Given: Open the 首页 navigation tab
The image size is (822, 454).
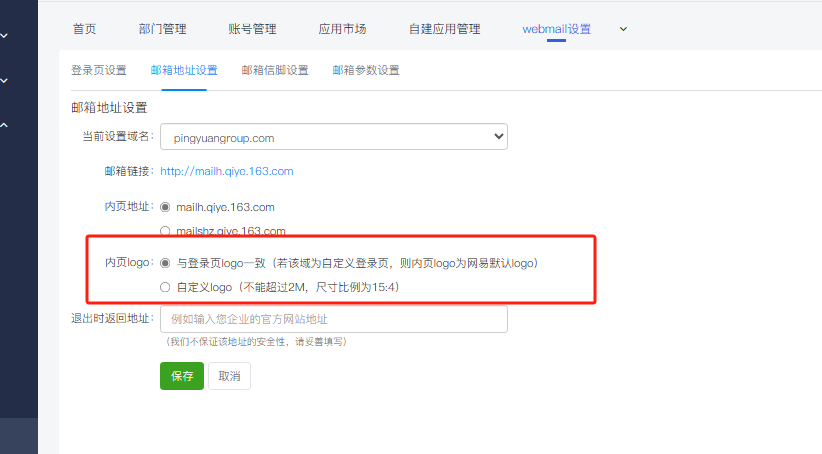Looking at the screenshot, I should pyautogui.click(x=84, y=29).
